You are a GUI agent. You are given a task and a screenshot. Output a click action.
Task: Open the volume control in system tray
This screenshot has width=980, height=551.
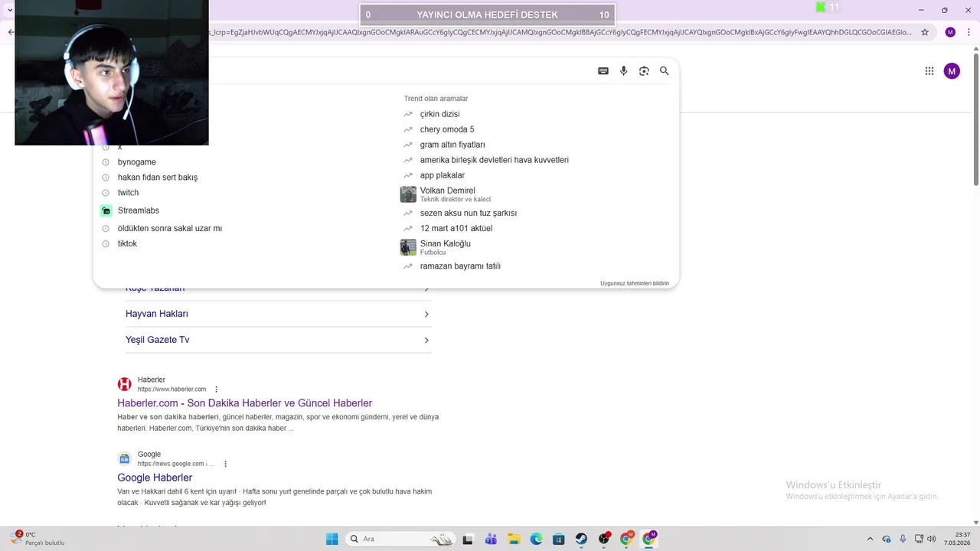[x=931, y=539]
